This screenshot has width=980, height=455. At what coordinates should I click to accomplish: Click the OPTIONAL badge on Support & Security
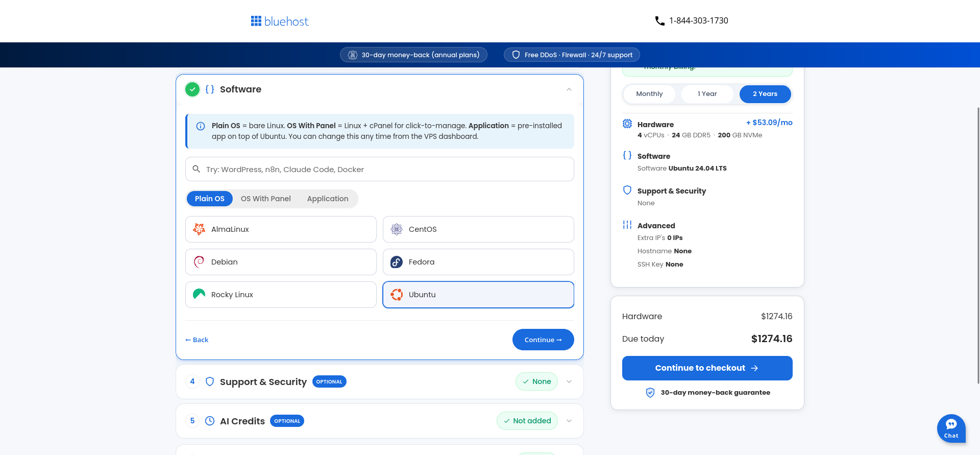point(329,381)
